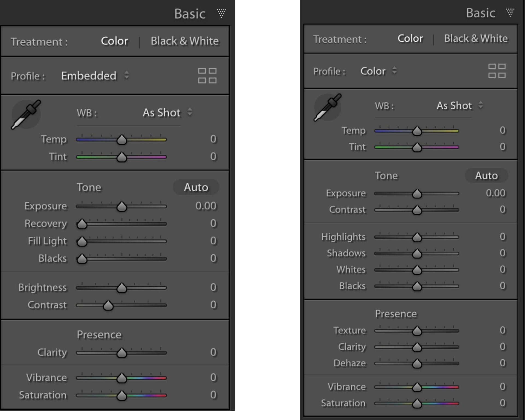Click the Dehaze slider handle

point(417,364)
